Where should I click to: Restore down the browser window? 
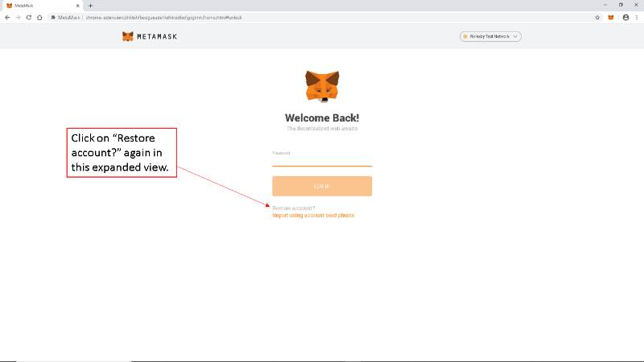pyautogui.click(x=621, y=5)
